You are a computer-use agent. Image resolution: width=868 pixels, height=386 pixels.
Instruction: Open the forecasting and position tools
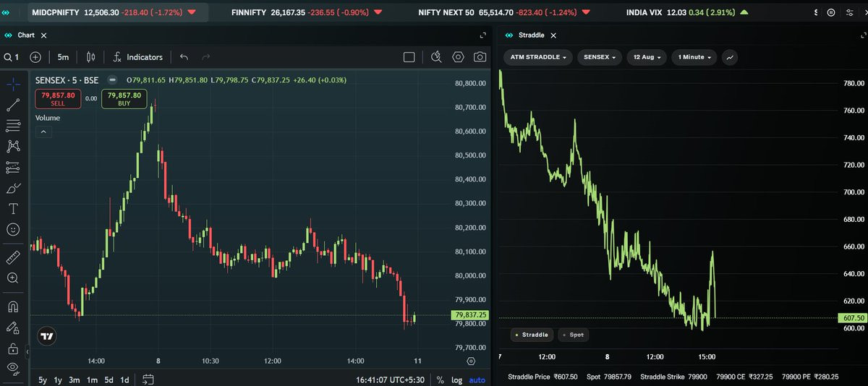point(13,168)
